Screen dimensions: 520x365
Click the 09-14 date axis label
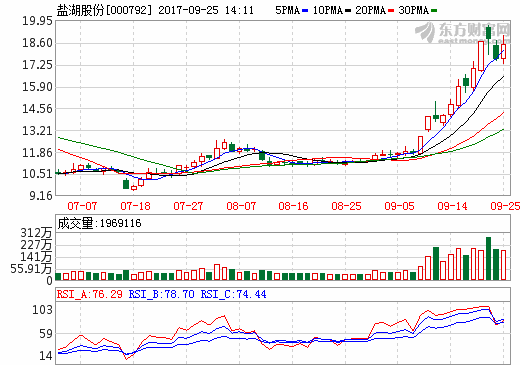click(452, 206)
